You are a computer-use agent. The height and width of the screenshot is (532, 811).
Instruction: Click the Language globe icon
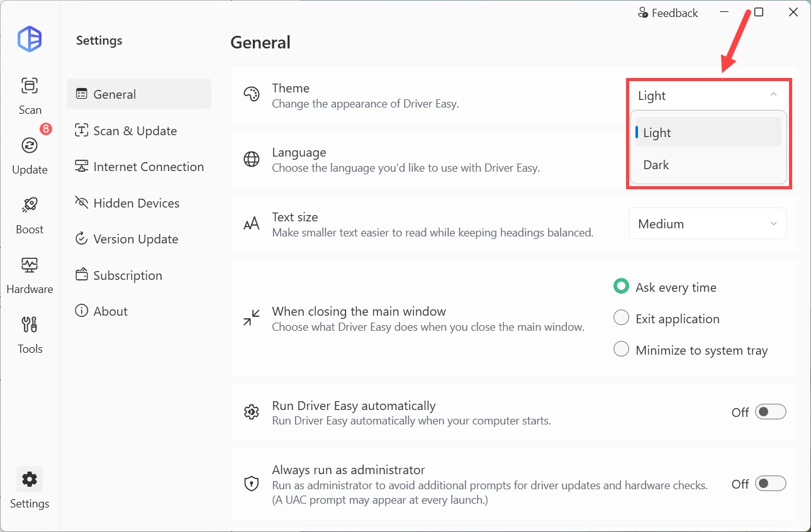(251, 160)
